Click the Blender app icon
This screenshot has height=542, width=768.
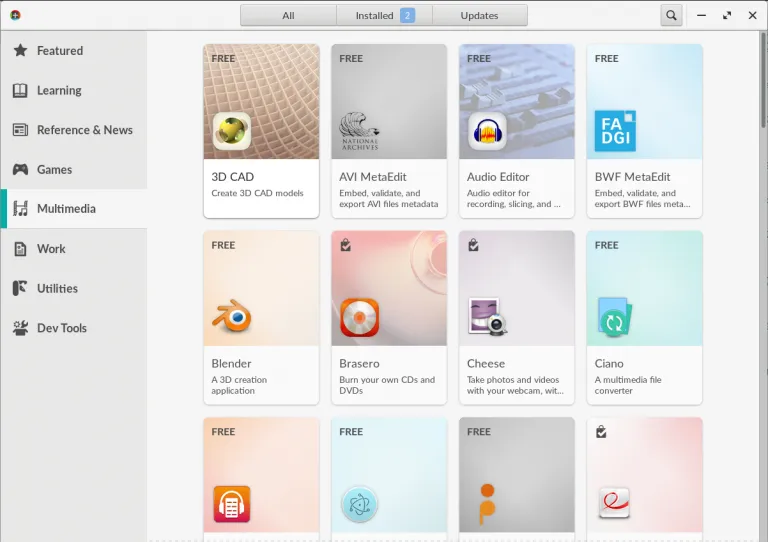point(232,316)
